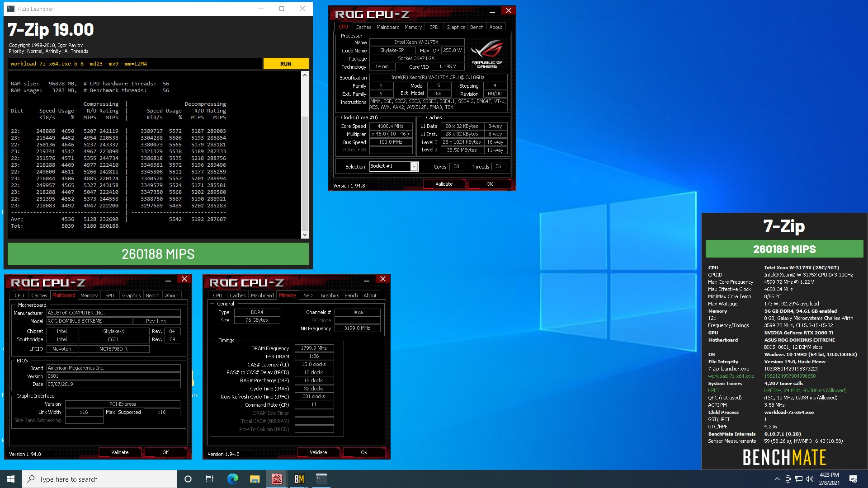Open notification center icon
Viewport: 868px width, 488px height.
click(x=853, y=479)
